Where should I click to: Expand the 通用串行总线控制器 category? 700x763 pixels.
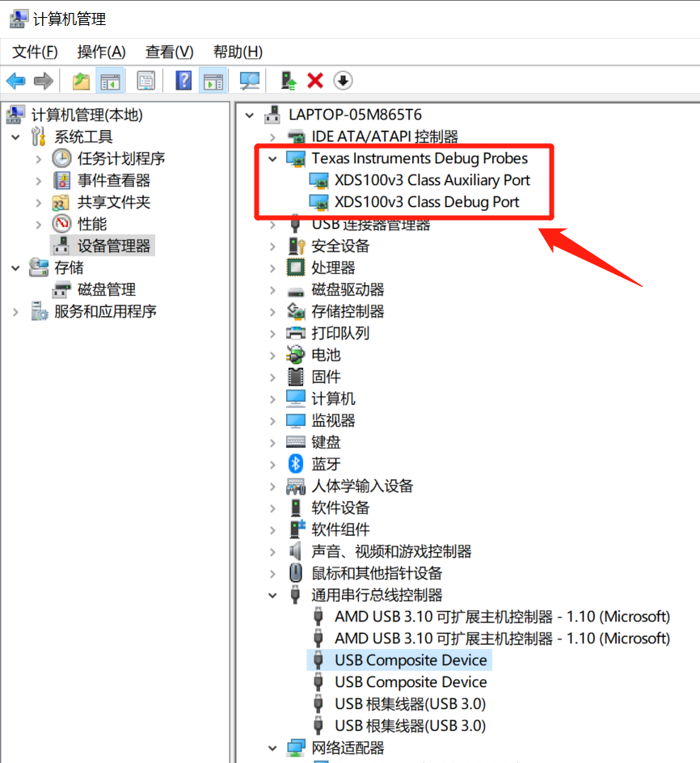272,594
